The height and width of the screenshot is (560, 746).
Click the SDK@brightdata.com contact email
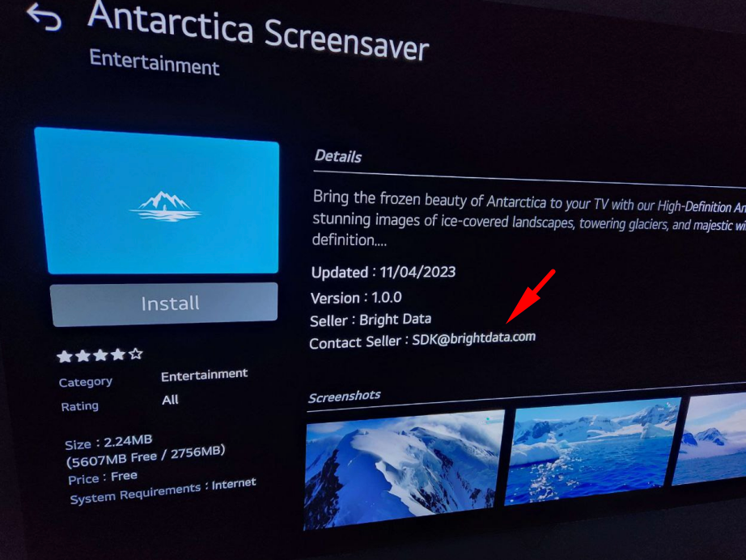[473, 338]
